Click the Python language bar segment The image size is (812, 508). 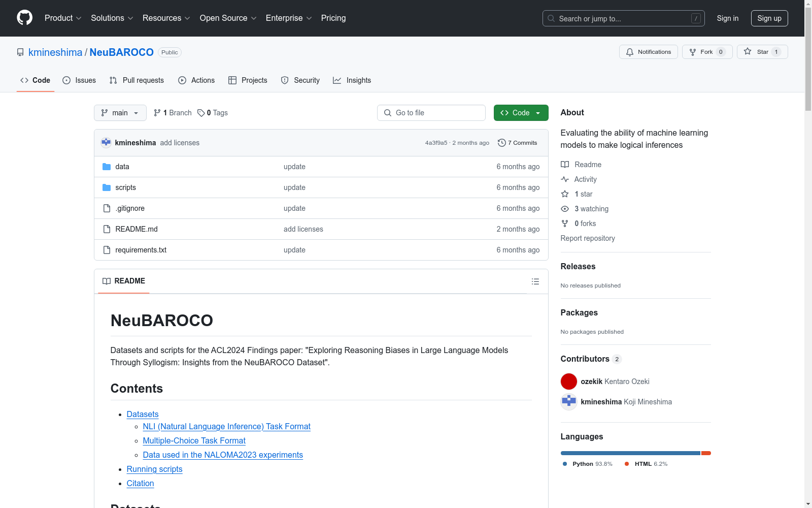[630, 453]
